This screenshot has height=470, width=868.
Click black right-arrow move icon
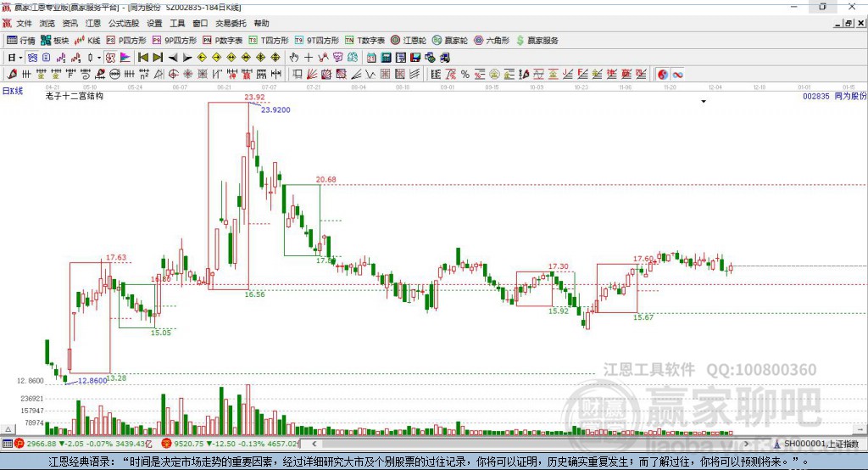coord(187,58)
